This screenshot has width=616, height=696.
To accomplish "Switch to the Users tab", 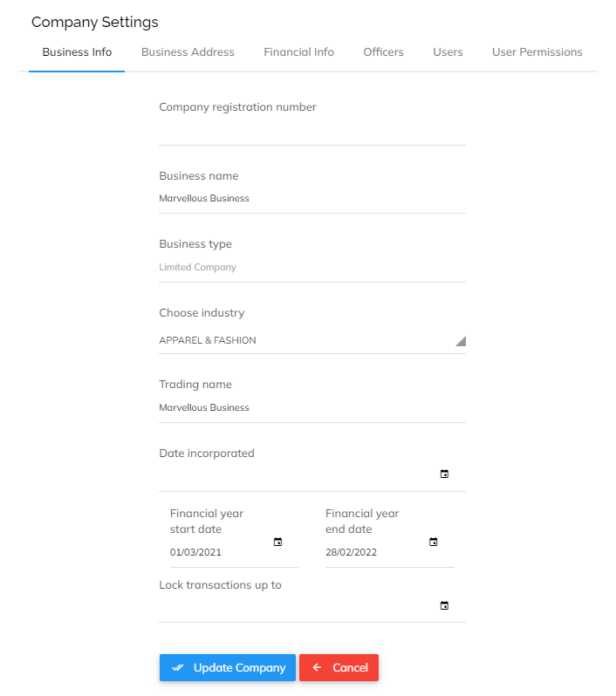I will 448,52.
